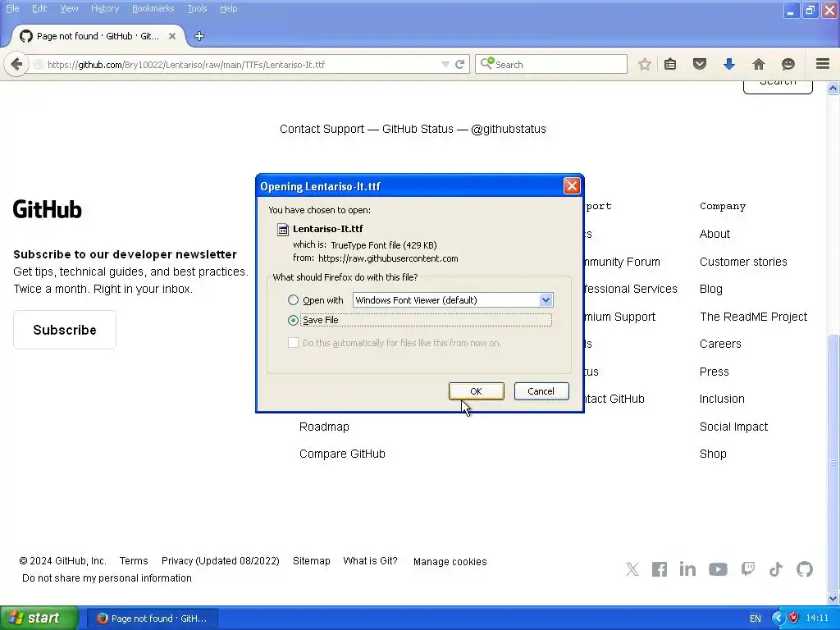
Task: Select Firefox taskbar item 'Page not found'
Action: 152,619
